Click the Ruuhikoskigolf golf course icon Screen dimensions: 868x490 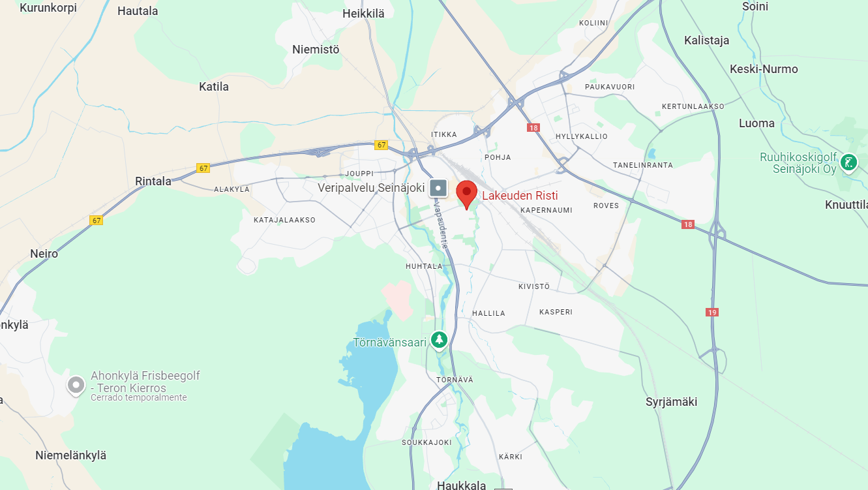848,162
